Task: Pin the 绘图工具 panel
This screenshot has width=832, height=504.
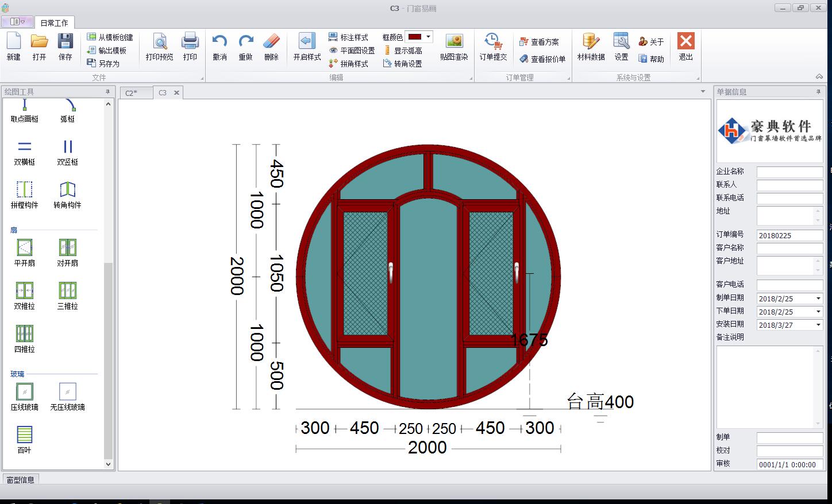Action: [107, 92]
